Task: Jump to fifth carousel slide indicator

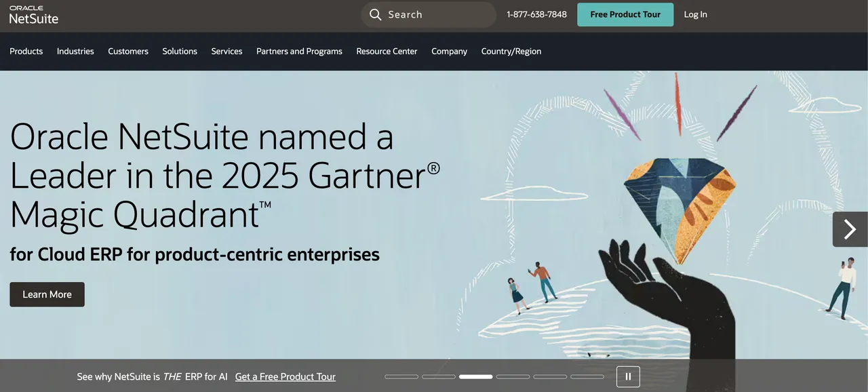Action: pos(550,376)
